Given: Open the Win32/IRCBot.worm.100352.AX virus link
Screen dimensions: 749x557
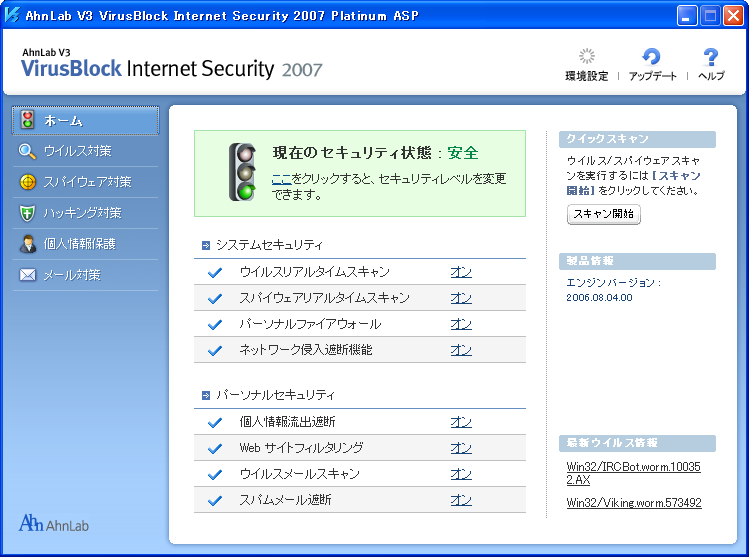Looking at the screenshot, I should coord(633,473).
